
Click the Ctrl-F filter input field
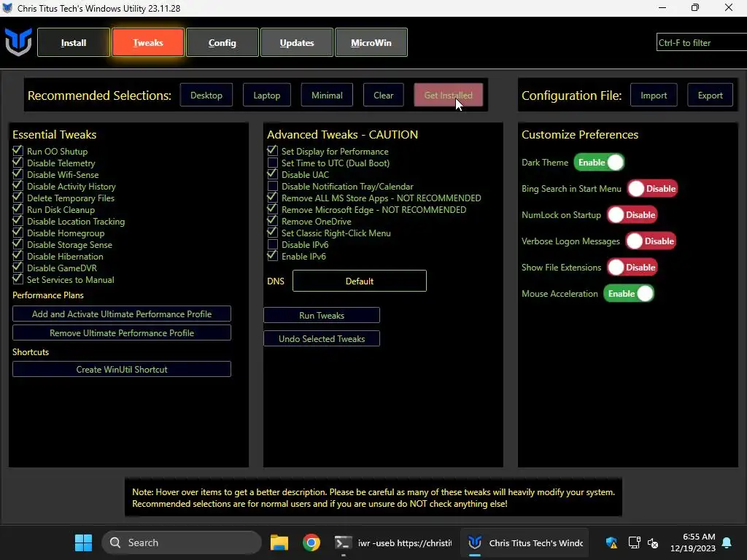(x=701, y=42)
